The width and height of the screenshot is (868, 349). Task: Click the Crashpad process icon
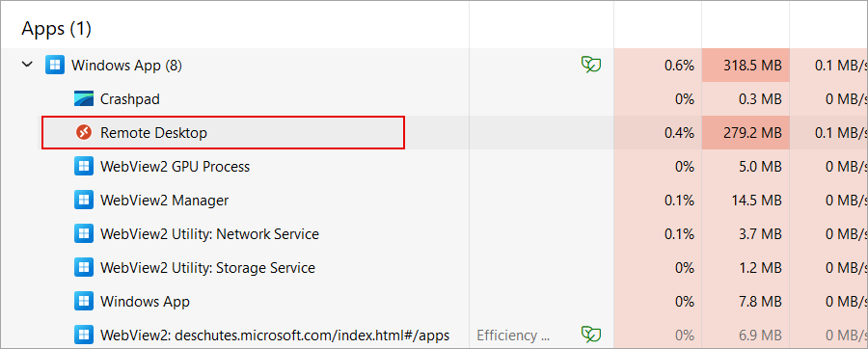pos(83,99)
